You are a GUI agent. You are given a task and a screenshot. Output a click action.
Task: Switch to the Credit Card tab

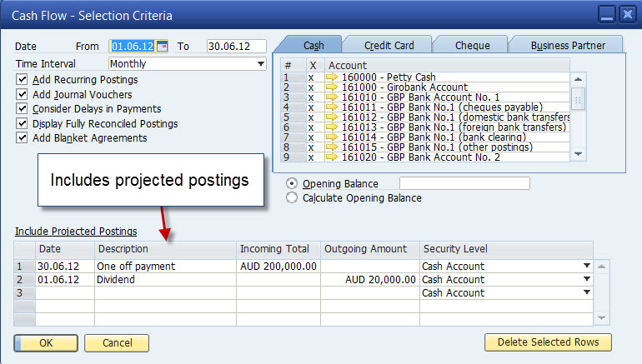(390, 45)
